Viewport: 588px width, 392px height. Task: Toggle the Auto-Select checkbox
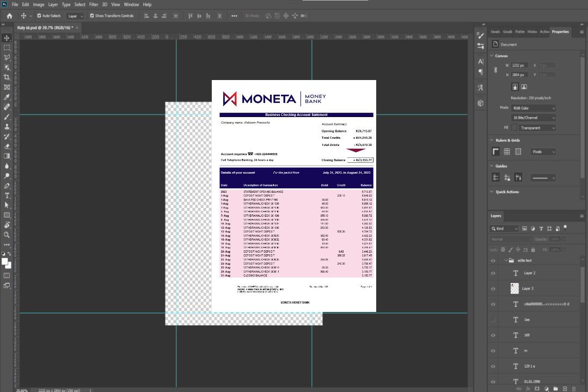(x=39, y=16)
